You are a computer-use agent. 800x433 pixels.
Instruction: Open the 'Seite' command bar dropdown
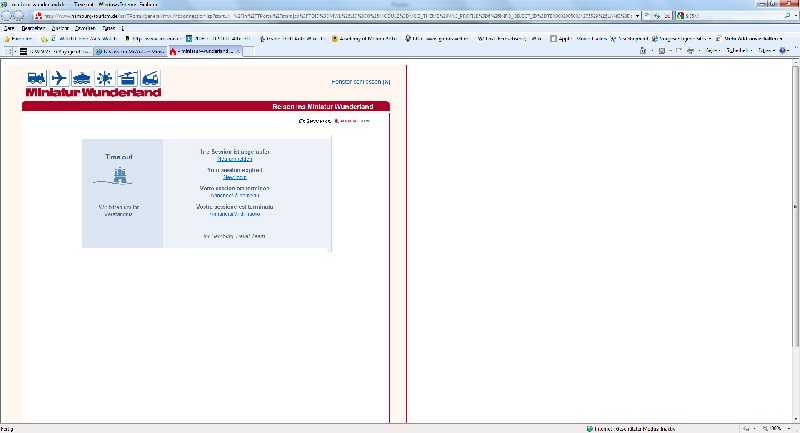pos(713,50)
